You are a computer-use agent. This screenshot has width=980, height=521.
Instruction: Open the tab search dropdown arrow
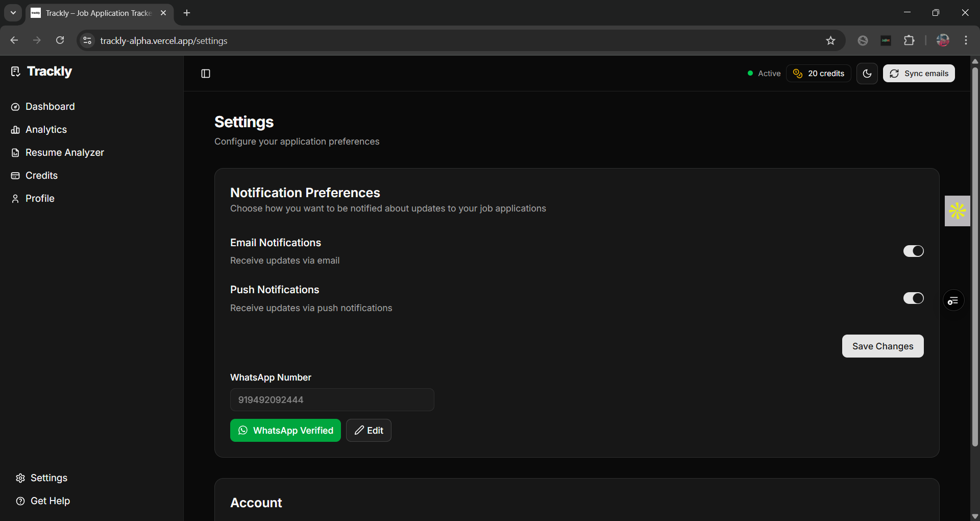tap(13, 13)
